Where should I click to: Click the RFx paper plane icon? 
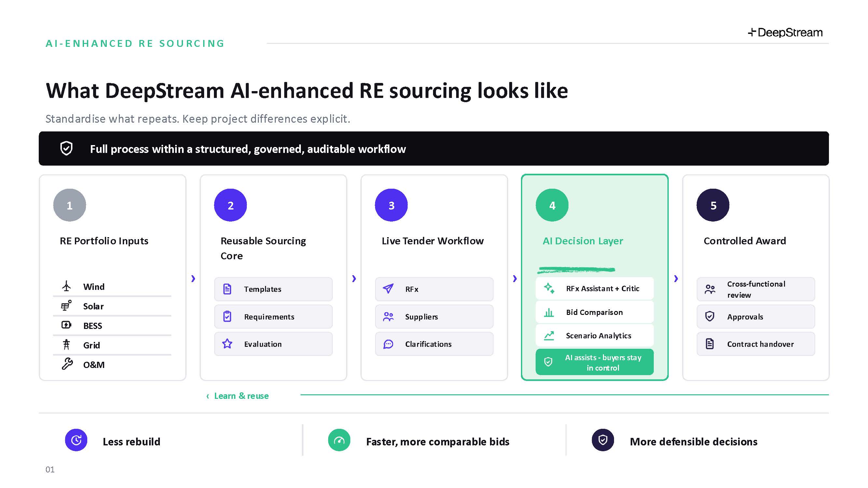[x=388, y=289]
